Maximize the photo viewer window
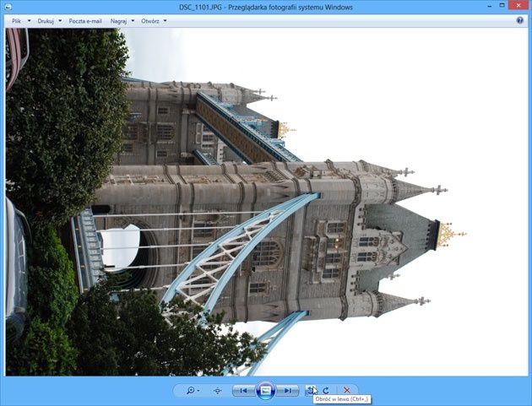The image size is (532, 406). tap(502, 6)
